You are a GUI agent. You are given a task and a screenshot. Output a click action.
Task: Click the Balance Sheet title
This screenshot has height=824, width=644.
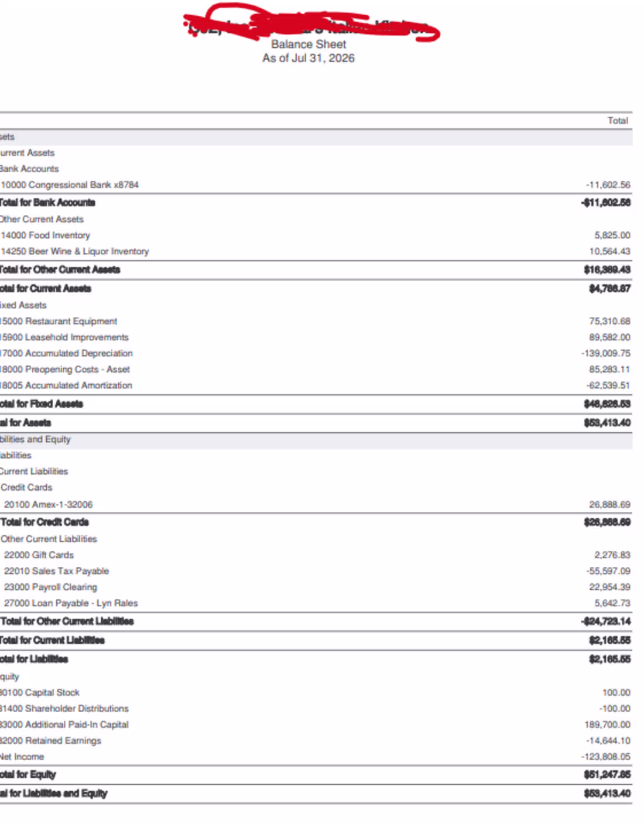click(x=309, y=44)
